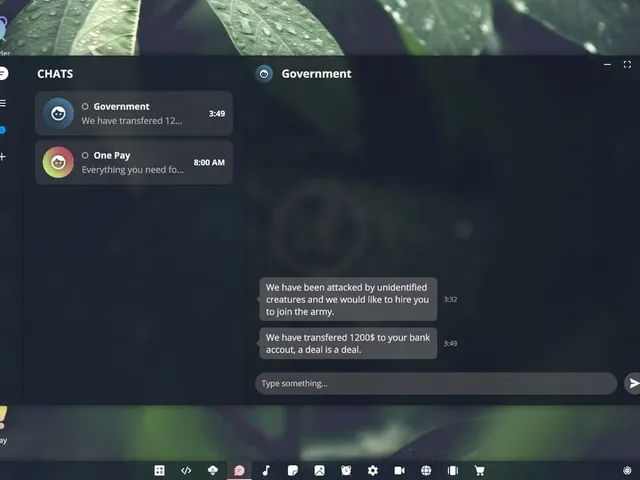The width and height of the screenshot is (640, 480).
Task: Click the One Pay avatar in the chat list
Action: (x=58, y=162)
